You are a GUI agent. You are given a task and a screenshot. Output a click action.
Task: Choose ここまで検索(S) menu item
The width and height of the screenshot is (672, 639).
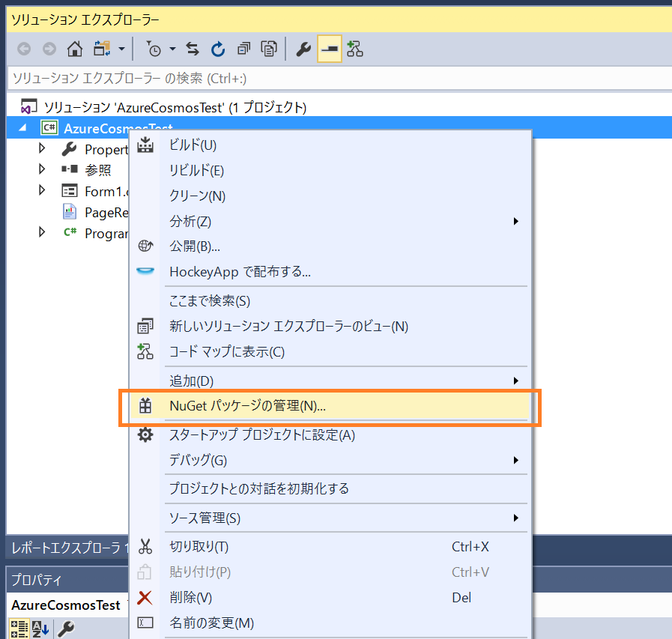click(330, 301)
